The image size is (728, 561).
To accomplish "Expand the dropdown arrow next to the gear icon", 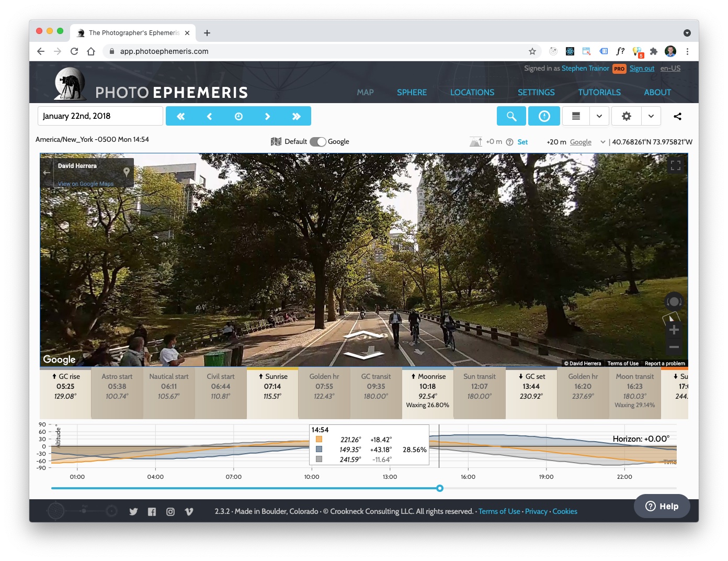I will (651, 116).
